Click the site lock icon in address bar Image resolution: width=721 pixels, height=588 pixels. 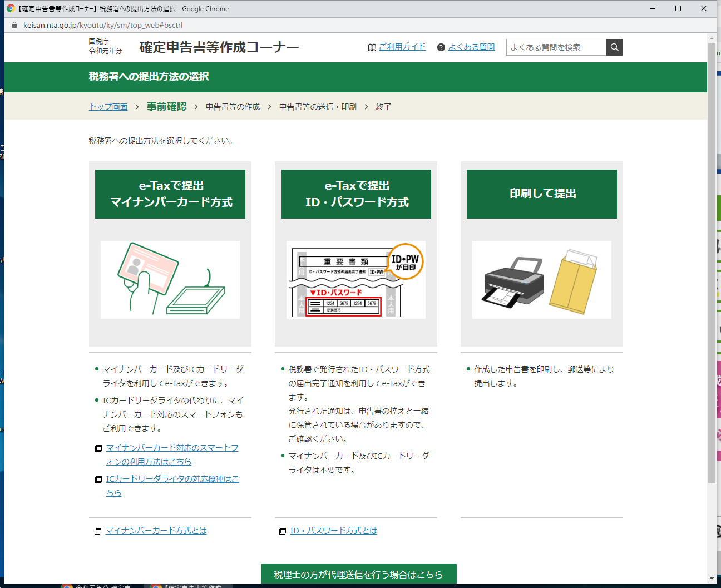tap(14, 25)
